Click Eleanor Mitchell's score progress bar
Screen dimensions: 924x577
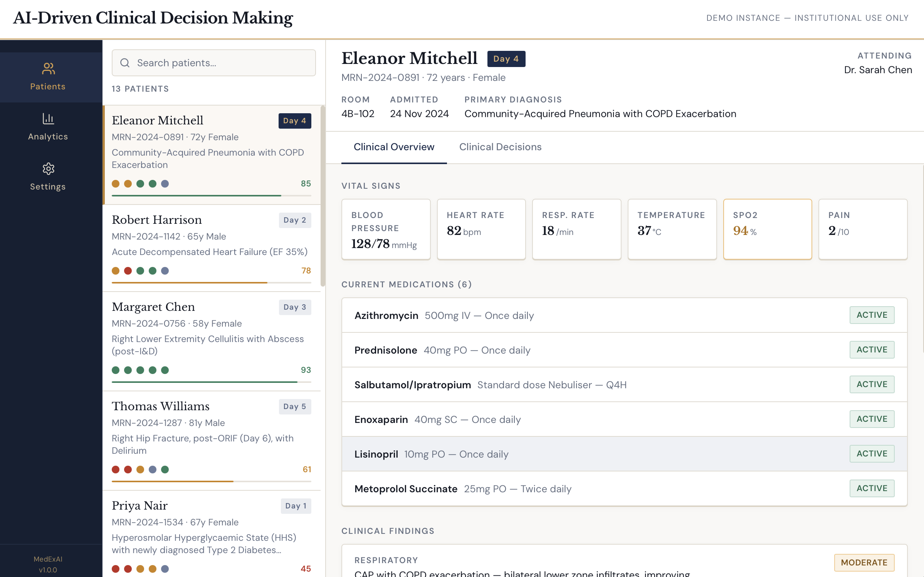pyautogui.click(x=211, y=196)
